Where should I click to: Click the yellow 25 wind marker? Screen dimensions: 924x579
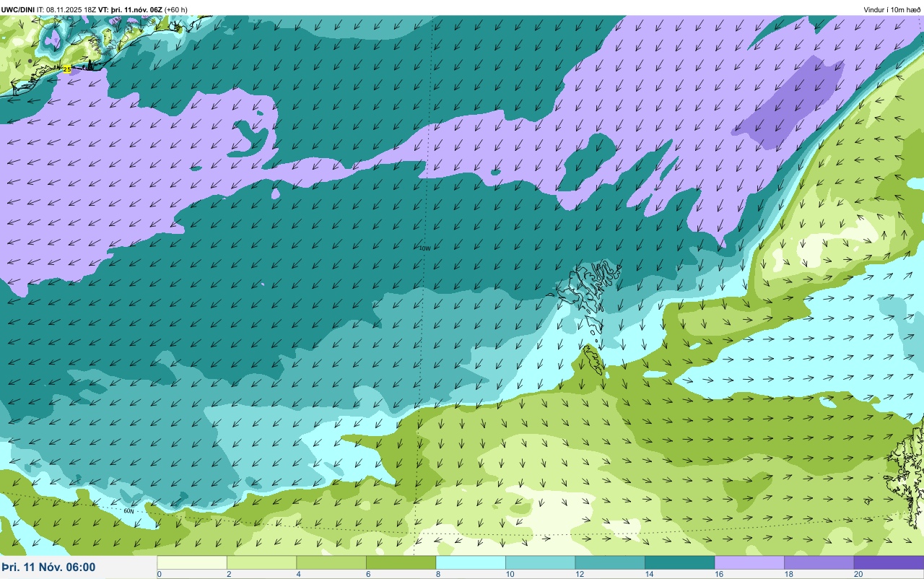coord(66,69)
